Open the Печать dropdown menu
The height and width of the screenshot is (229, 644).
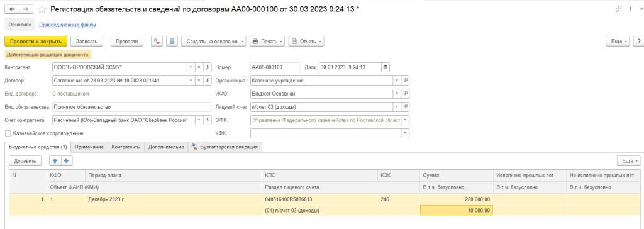pyautogui.click(x=267, y=42)
